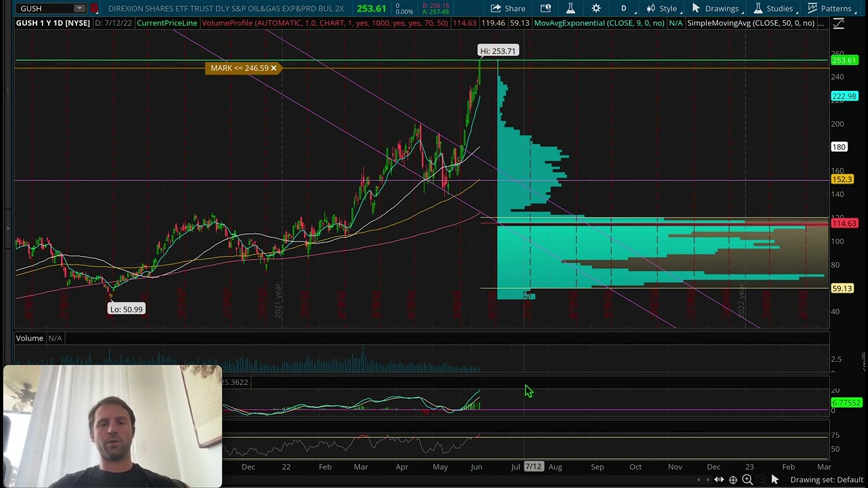Open the alert/message icon next to Share

(x=546, y=8)
